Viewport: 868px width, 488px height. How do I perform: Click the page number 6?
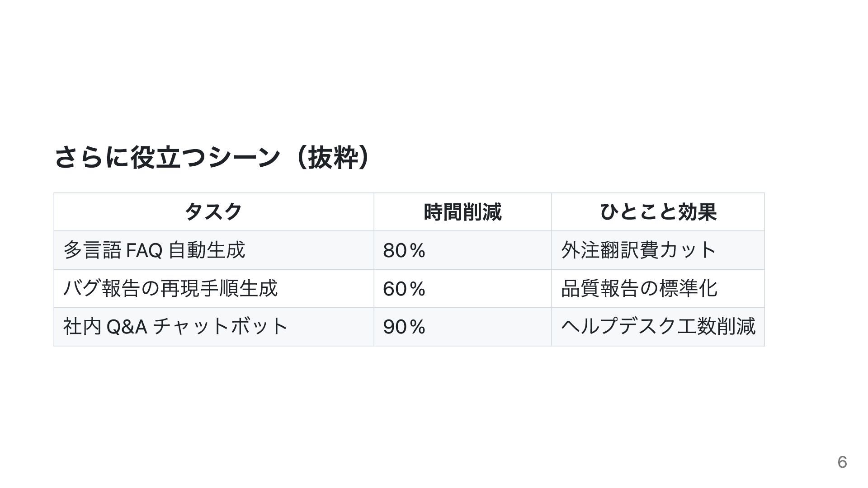tap(842, 462)
